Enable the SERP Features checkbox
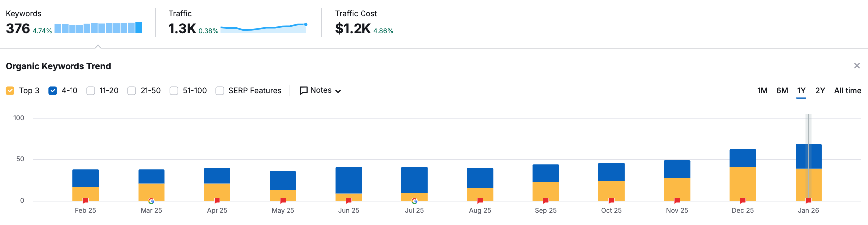The image size is (868, 225). [x=220, y=91]
